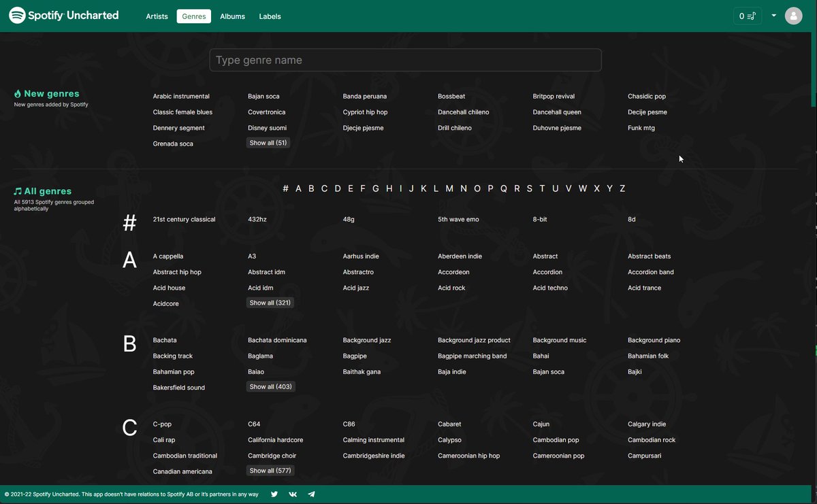Screen dimensions: 817x504
Task: Go to the Albums tab
Action: pos(232,16)
